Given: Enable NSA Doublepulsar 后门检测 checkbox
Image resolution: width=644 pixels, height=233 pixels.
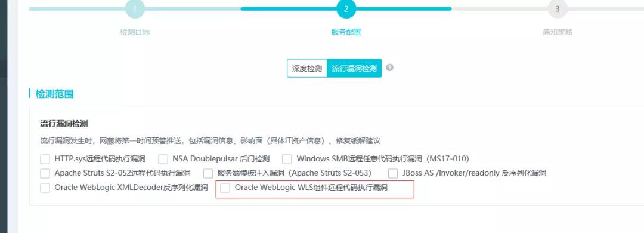Looking at the screenshot, I should coord(163,159).
